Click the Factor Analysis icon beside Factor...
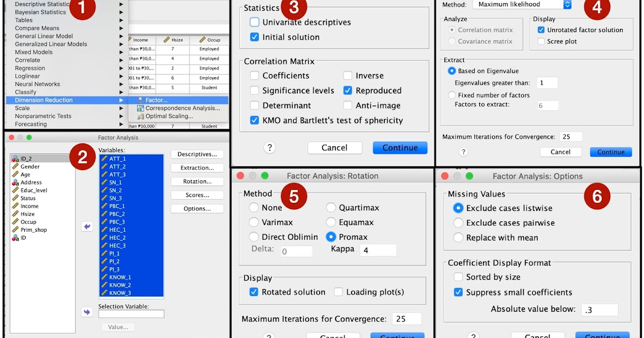644x338 pixels. tap(140, 100)
